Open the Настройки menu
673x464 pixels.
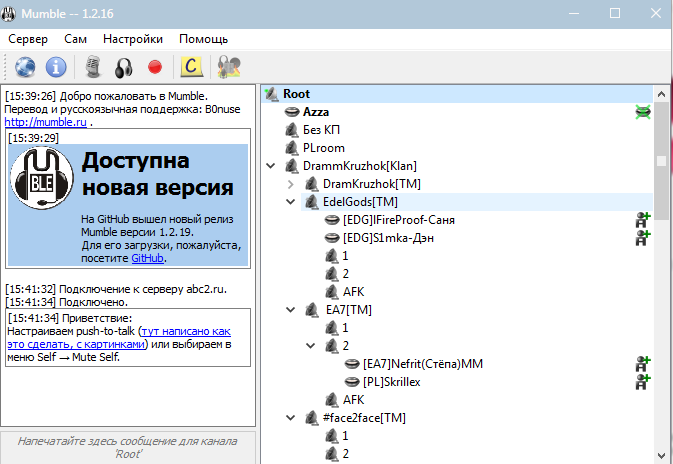point(133,39)
